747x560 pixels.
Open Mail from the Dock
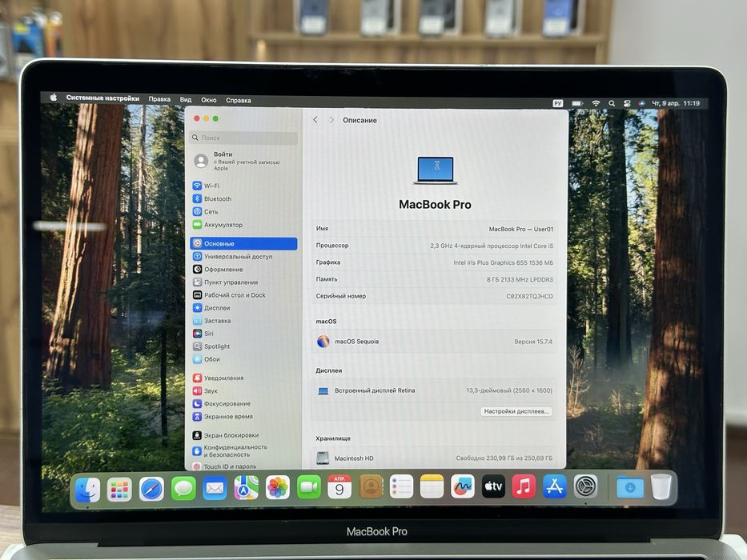(215, 488)
